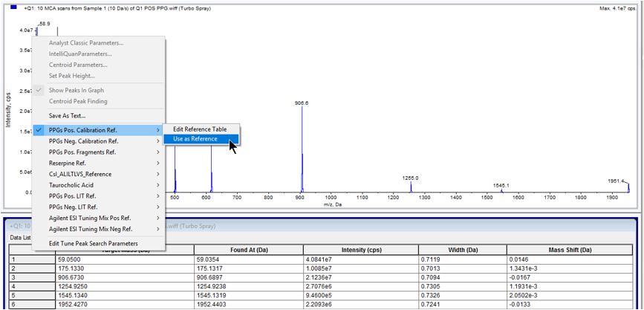
Task: Click the 906.6 peak label
Action: point(302,103)
